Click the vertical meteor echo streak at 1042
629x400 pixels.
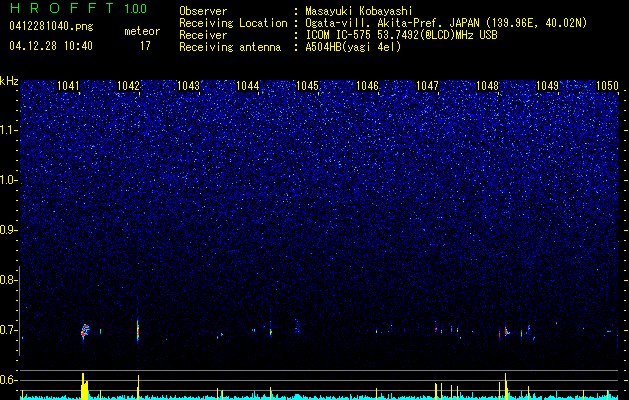coord(138,331)
